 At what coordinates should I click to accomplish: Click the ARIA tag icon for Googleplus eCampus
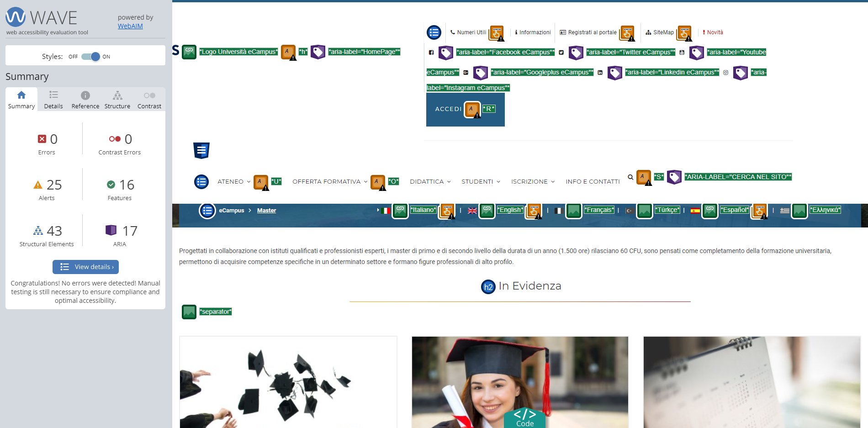(481, 73)
